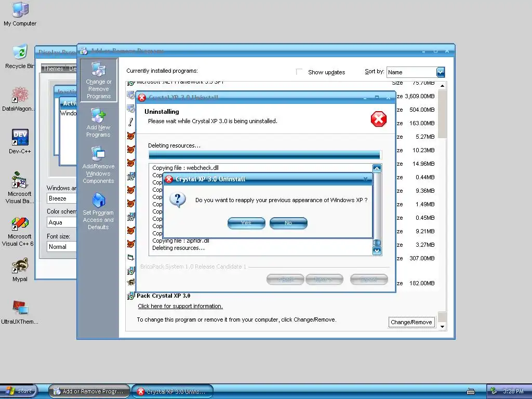532x399 pixels.
Task: Click the system tray icon beside the clock
Action: [494, 391]
